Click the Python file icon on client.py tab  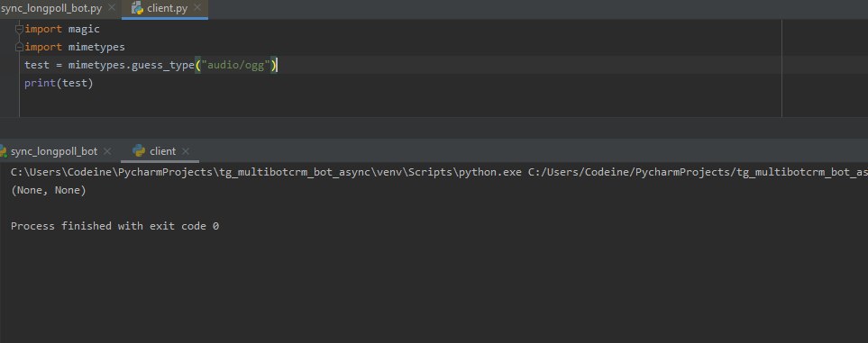pos(137,8)
